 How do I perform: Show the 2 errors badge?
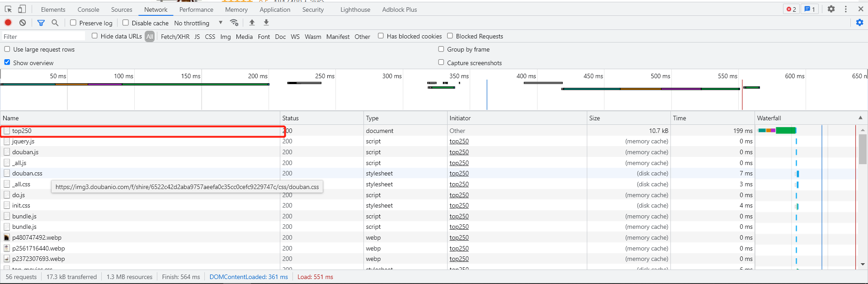(791, 9)
